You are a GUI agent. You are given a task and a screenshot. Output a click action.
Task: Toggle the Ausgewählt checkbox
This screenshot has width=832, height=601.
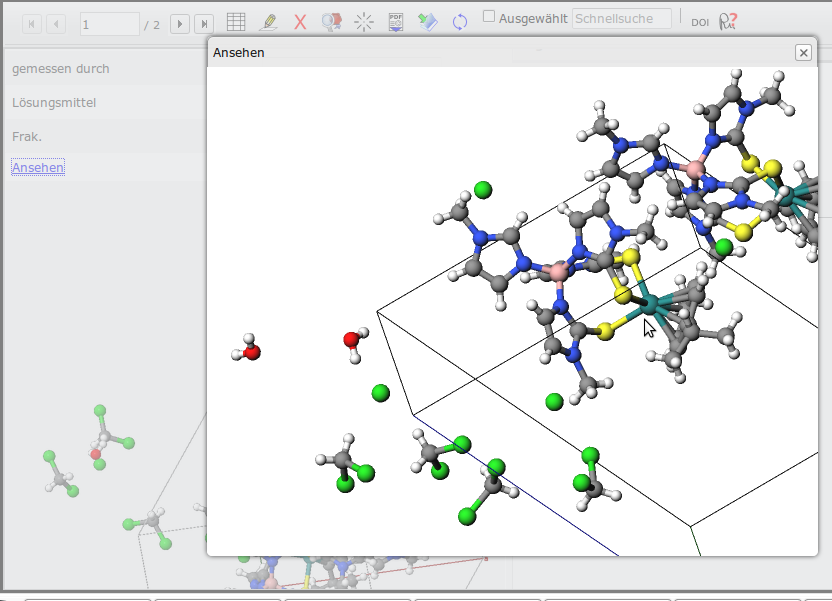pos(489,17)
